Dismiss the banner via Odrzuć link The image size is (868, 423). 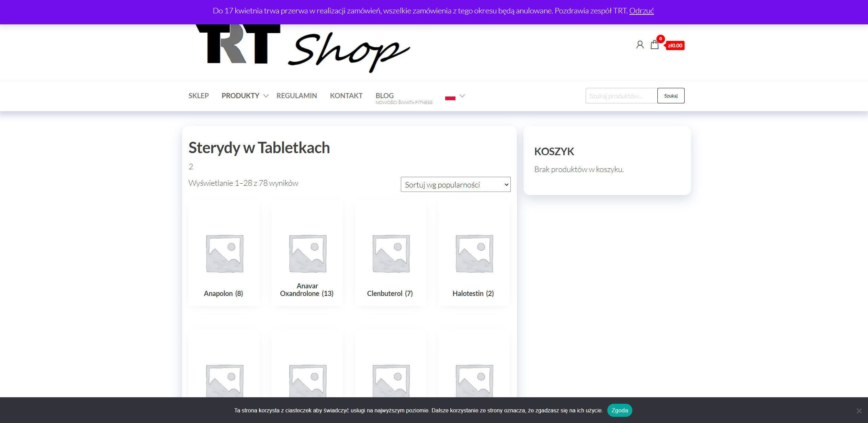(x=641, y=11)
